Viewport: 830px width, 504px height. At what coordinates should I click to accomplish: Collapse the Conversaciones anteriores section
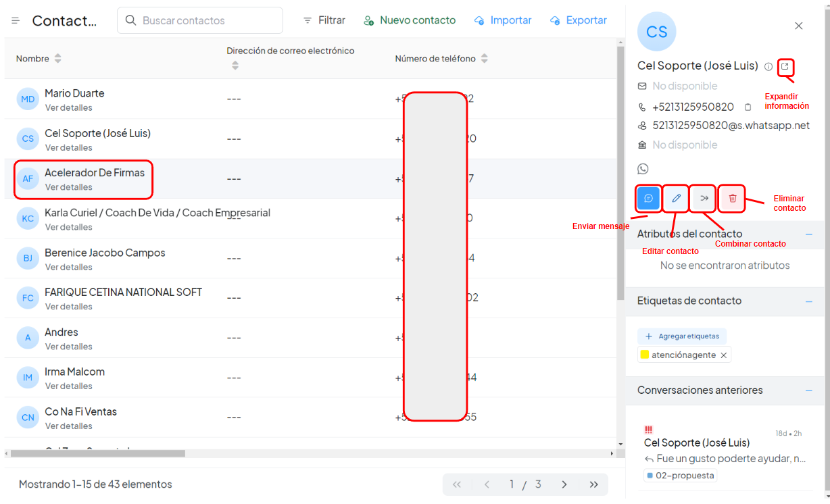[x=808, y=390]
